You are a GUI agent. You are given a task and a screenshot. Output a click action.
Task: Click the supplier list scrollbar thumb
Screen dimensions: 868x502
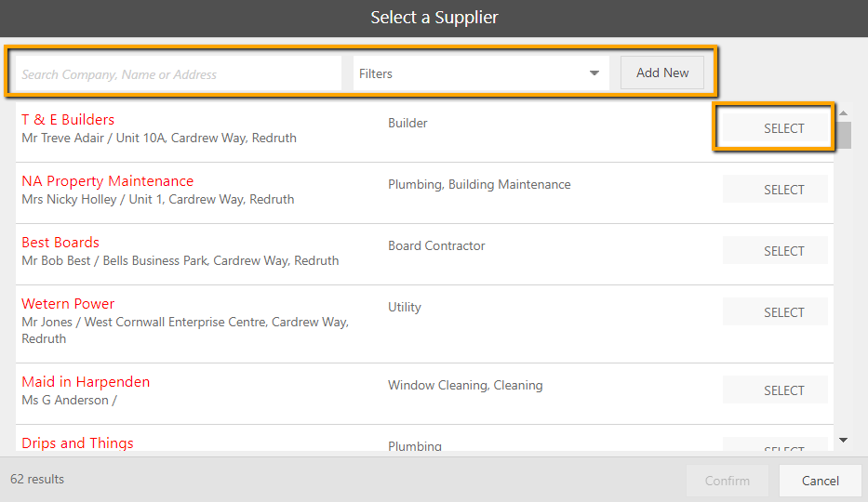click(843, 135)
